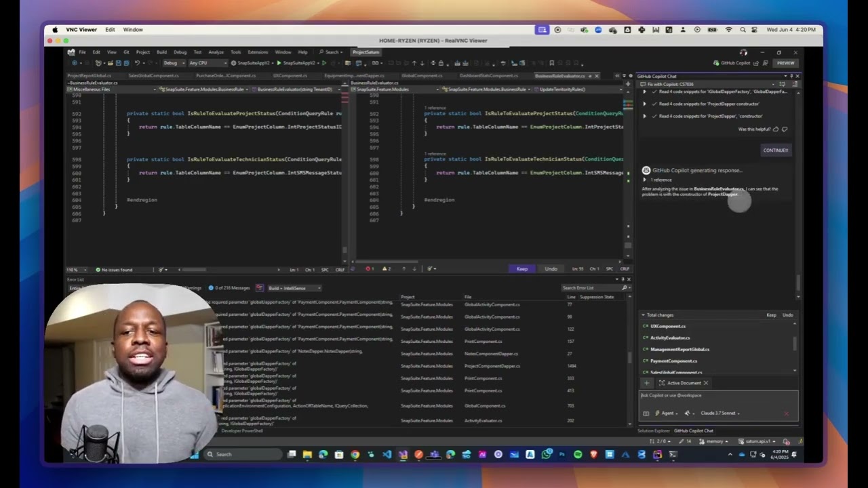Switch to the DashboardStatsComponent.cs tab

click(x=488, y=76)
